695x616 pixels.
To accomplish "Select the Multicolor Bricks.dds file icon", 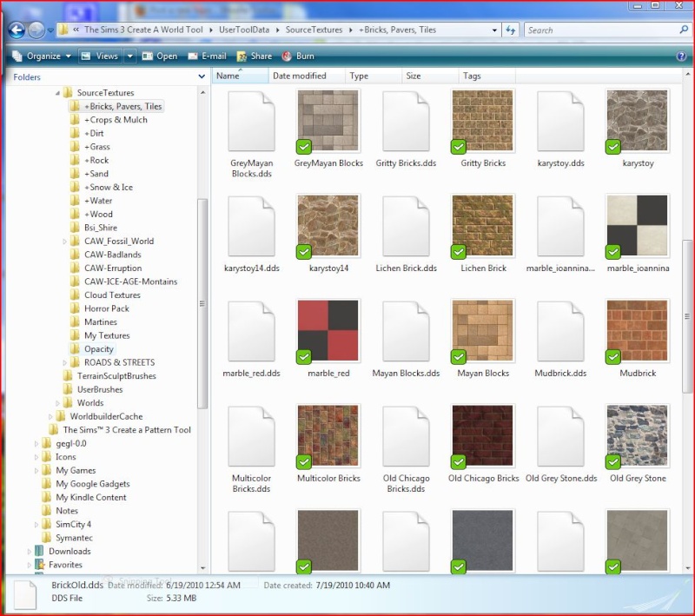I will click(x=251, y=436).
